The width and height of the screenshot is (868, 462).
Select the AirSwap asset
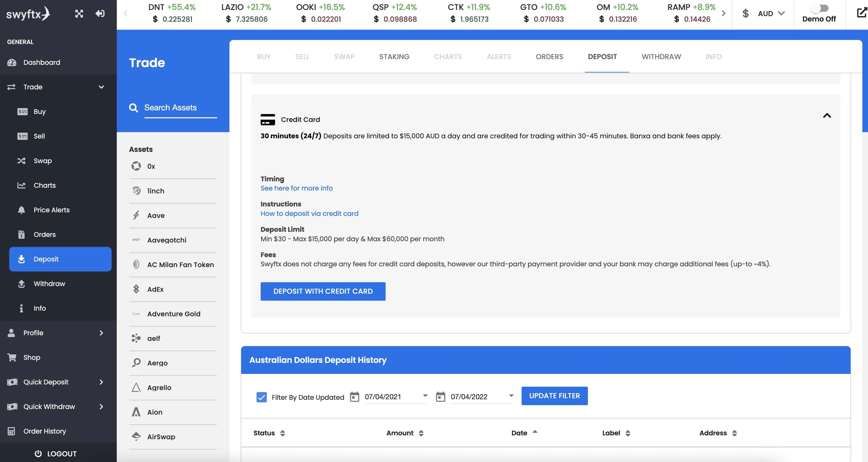[x=173, y=437]
